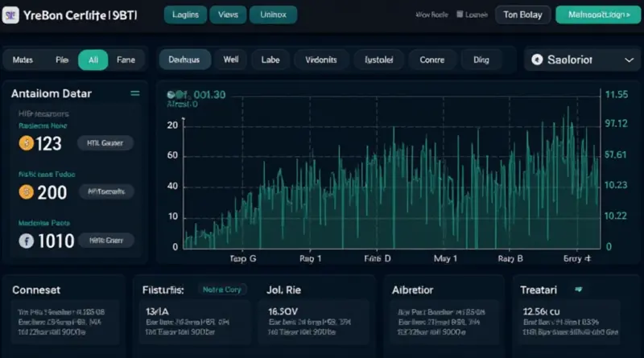Click the small square icon in the header
Viewport: 644px width, 358px height.
tap(460, 14)
